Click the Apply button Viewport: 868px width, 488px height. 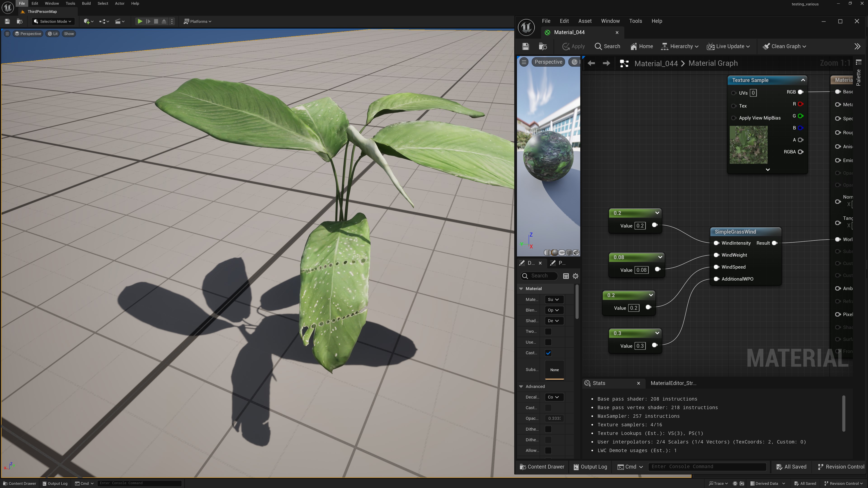[x=573, y=47]
